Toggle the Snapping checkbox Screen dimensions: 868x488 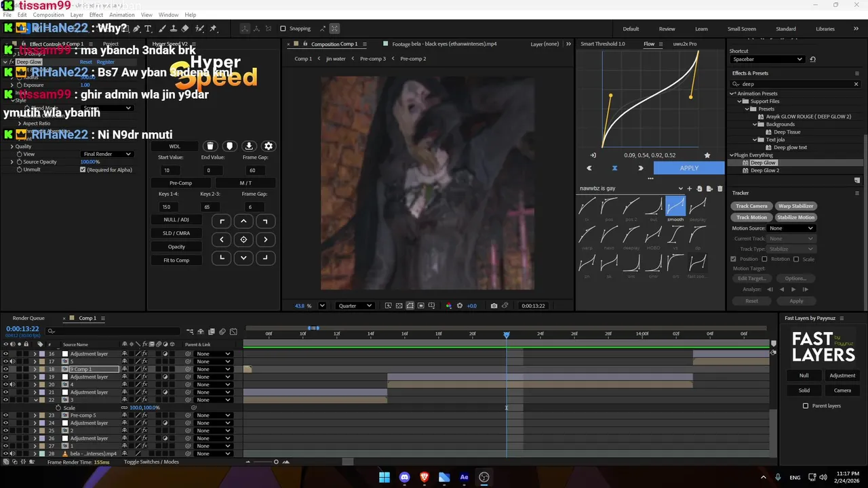point(283,28)
